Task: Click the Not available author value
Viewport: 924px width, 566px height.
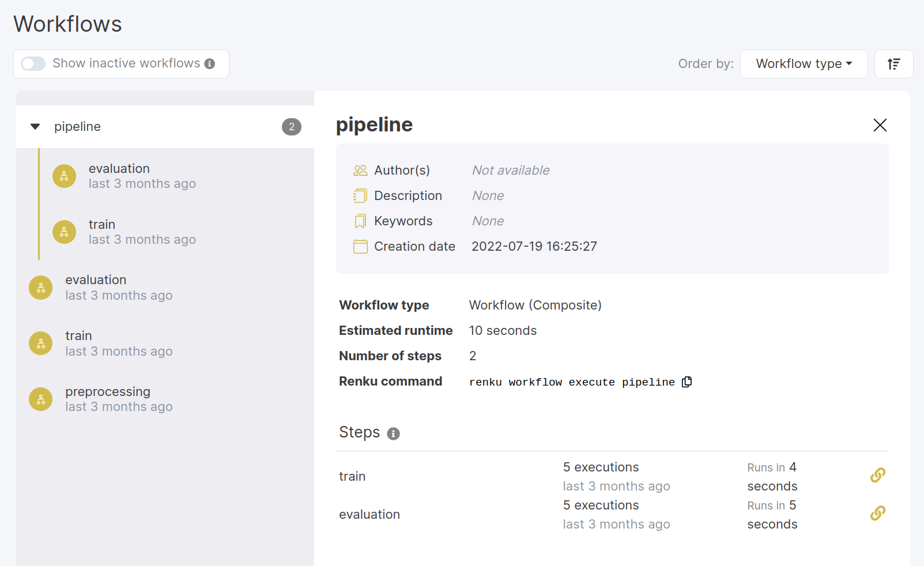Action: tap(511, 171)
